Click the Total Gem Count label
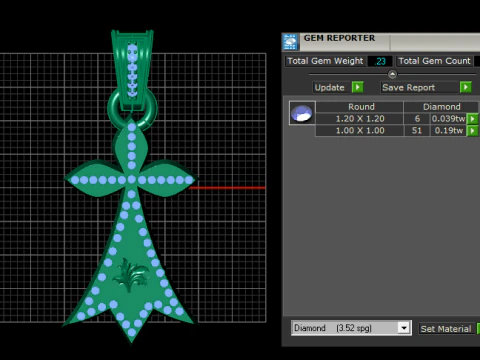Image resolution: width=480 pixels, height=360 pixels. [434, 61]
